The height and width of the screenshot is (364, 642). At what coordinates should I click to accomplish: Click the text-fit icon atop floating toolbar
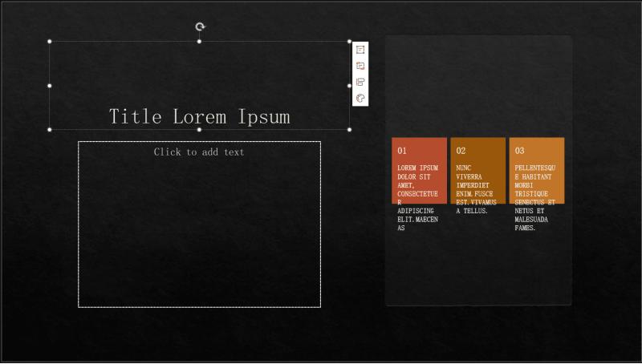point(360,50)
